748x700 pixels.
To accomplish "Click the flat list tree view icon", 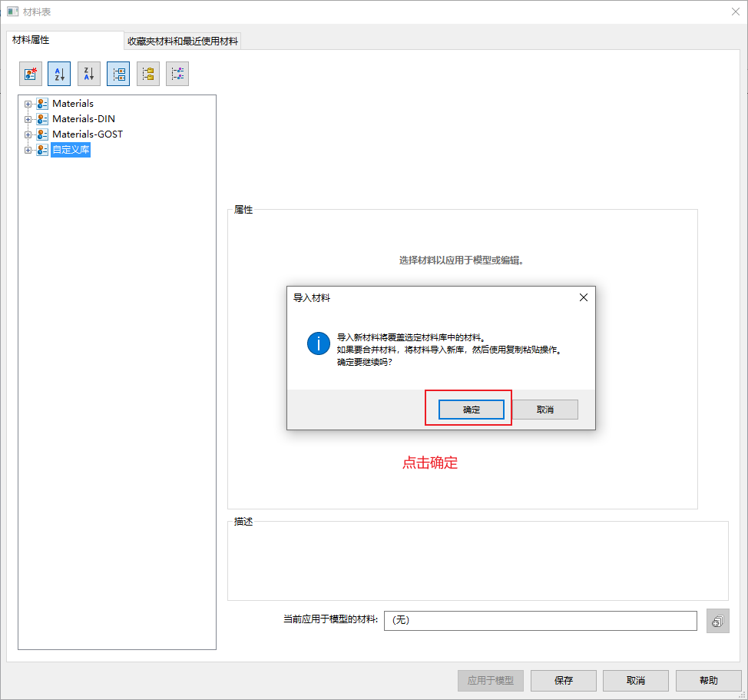I will (x=177, y=74).
